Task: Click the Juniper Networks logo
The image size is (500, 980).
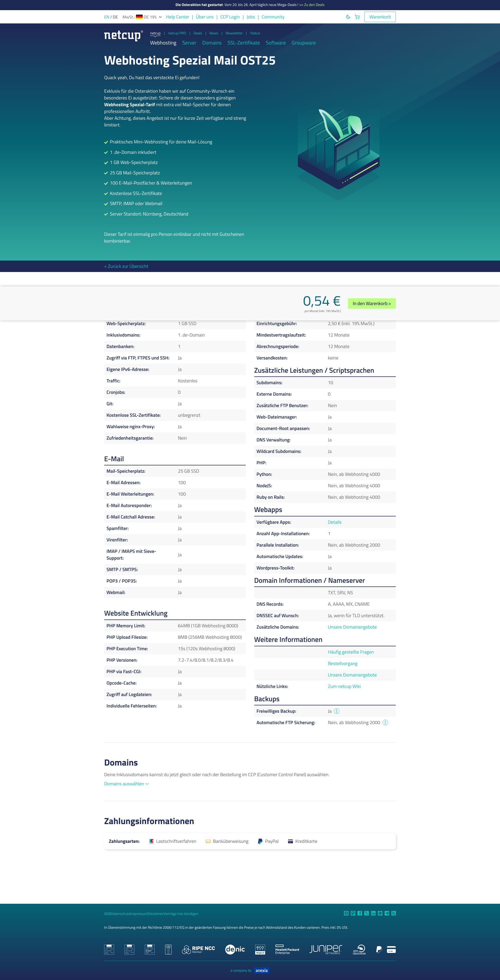Action: [x=326, y=950]
